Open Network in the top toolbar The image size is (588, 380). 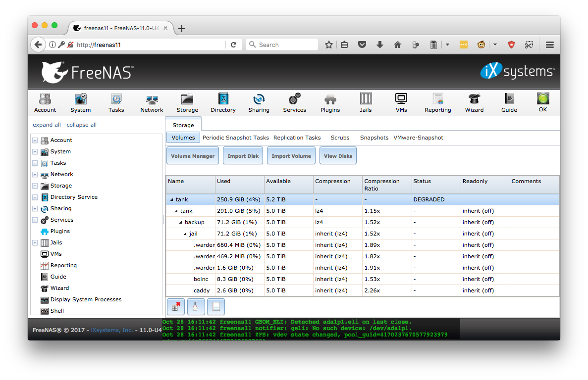pyautogui.click(x=152, y=102)
